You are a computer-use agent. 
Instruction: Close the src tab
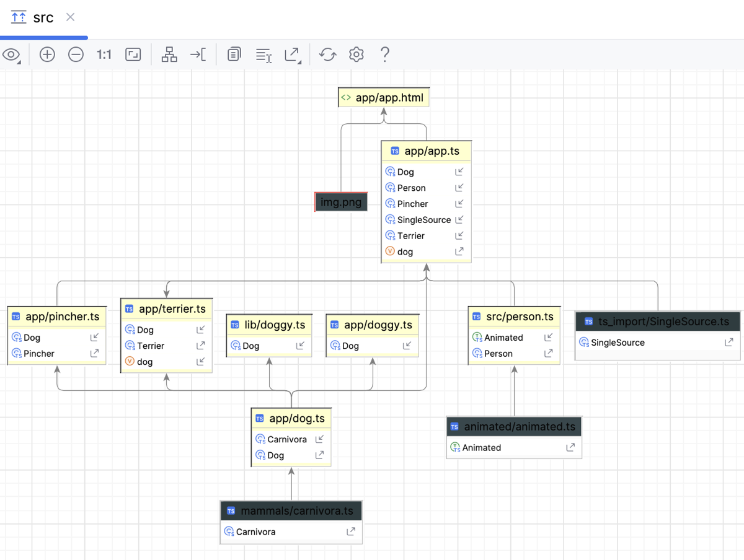pos(71,17)
